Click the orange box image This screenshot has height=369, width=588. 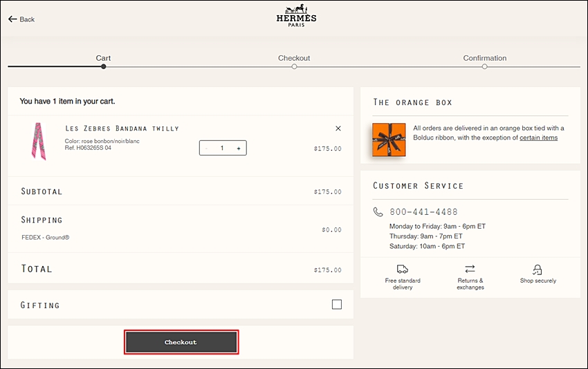(389, 140)
